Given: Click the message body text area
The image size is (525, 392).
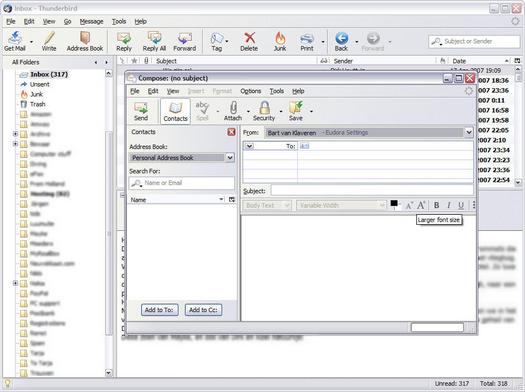Looking at the screenshot, I should tap(358, 268).
